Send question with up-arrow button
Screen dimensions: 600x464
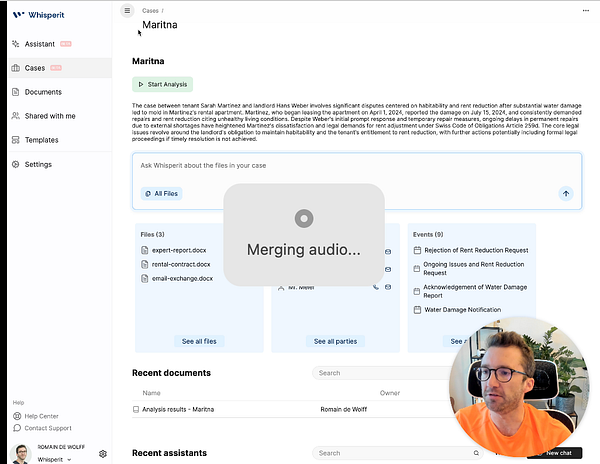click(x=566, y=194)
